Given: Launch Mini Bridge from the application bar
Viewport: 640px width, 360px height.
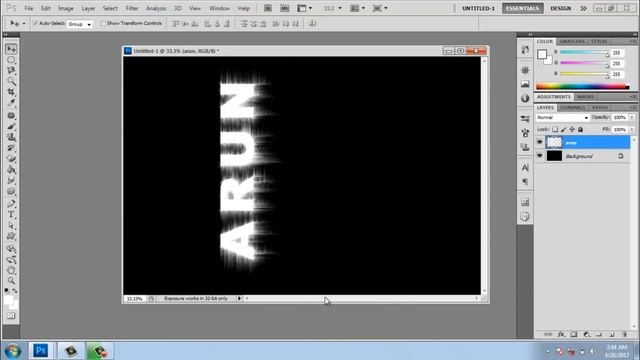Looking at the screenshot, I should (x=284, y=8).
